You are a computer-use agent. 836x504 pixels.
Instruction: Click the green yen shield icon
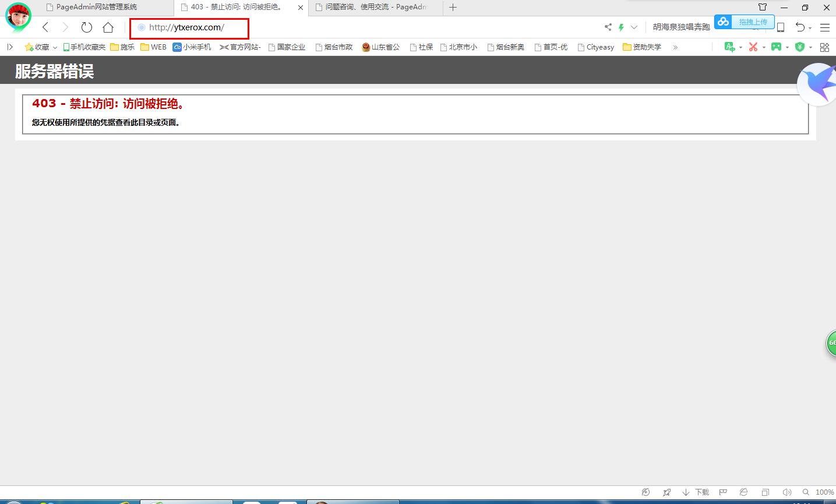(800, 47)
